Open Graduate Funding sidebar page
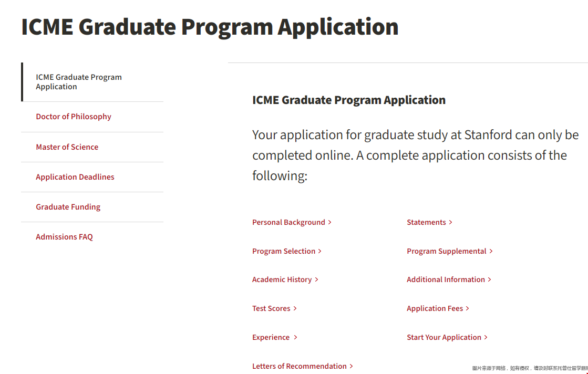 [68, 207]
